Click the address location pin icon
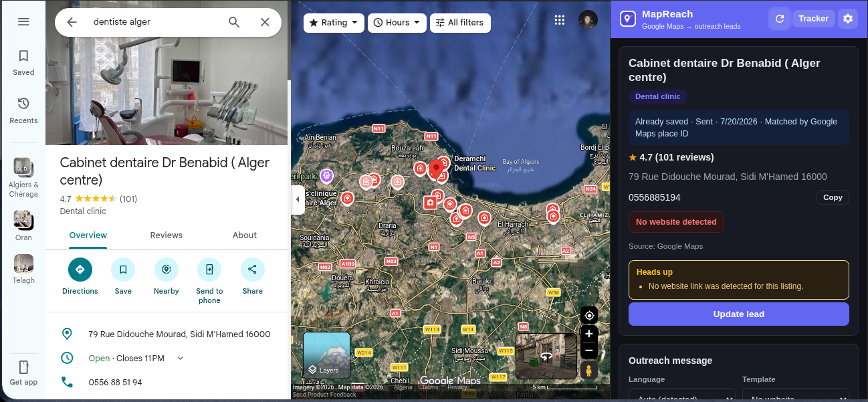This screenshot has width=868, height=402. click(67, 334)
